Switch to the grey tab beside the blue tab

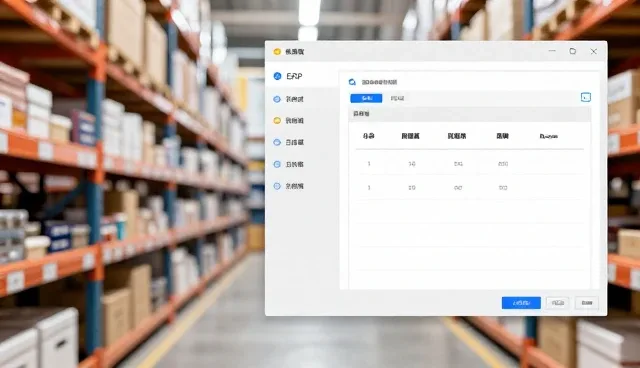[x=397, y=98]
